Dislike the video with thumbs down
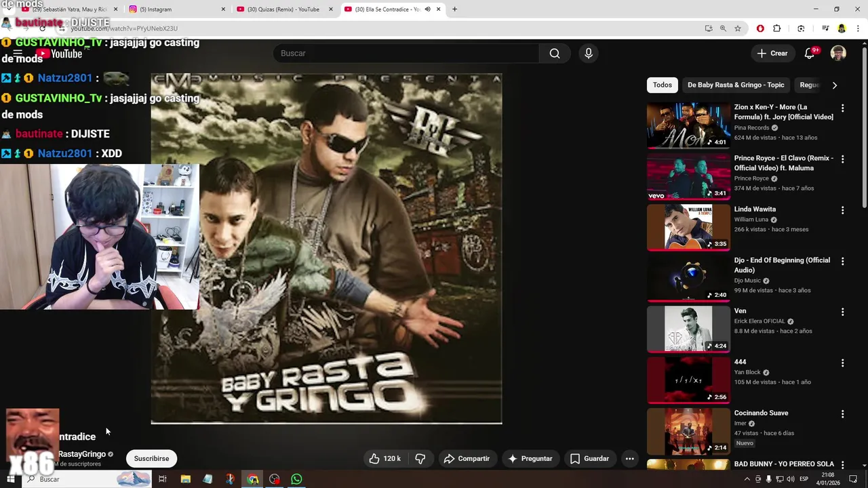The image size is (868, 488). [x=420, y=459]
